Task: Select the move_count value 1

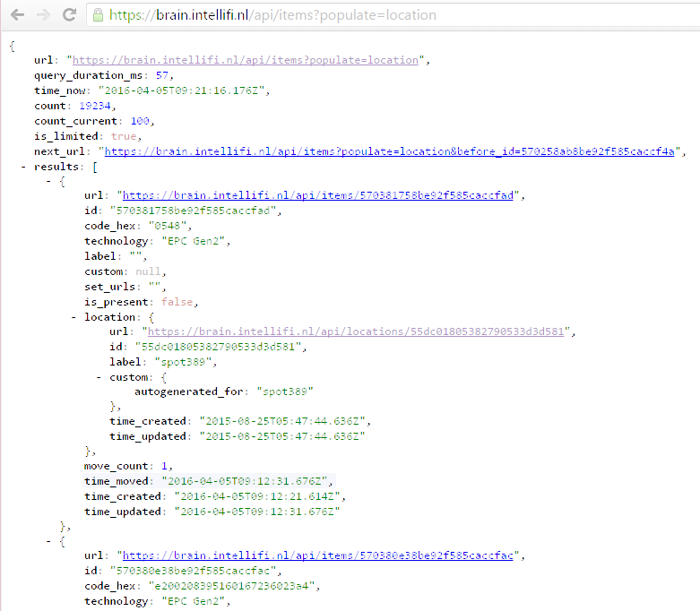Action: click(x=164, y=466)
